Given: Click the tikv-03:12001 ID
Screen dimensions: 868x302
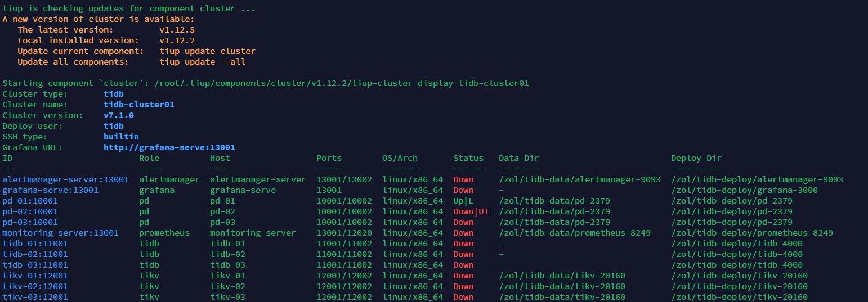Looking at the screenshot, I should [x=35, y=297].
